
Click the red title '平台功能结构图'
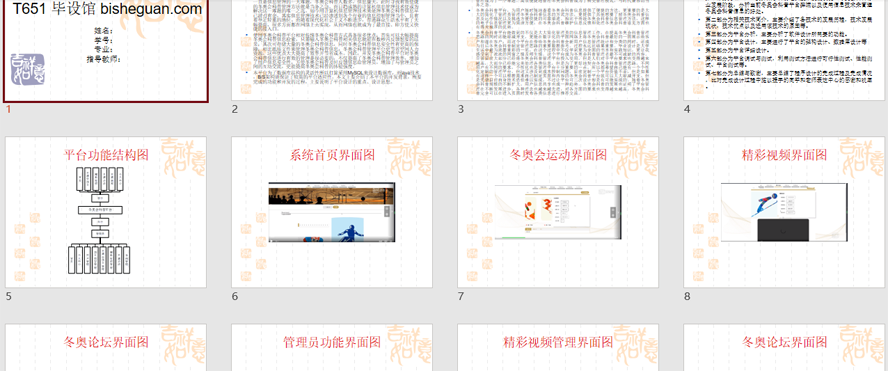pyautogui.click(x=106, y=155)
